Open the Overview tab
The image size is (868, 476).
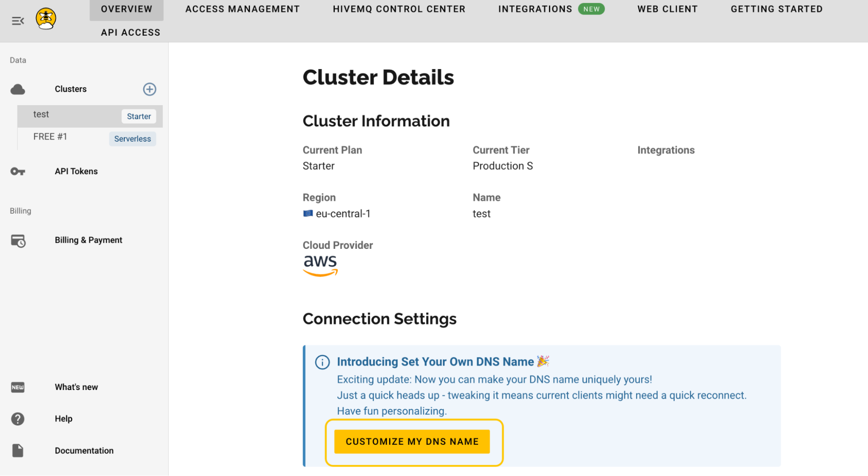coord(126,9)
